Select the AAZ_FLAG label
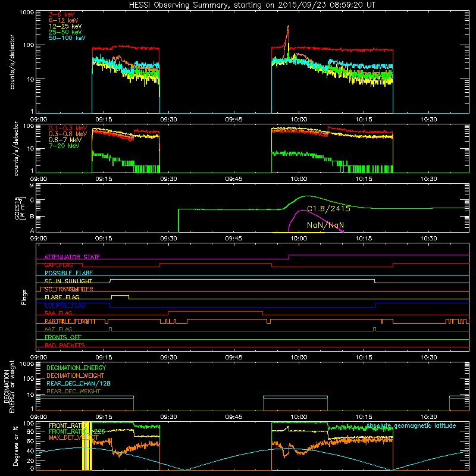Image resolution: width=476 pixels, height=476 pixels. (x=58, y=329)
